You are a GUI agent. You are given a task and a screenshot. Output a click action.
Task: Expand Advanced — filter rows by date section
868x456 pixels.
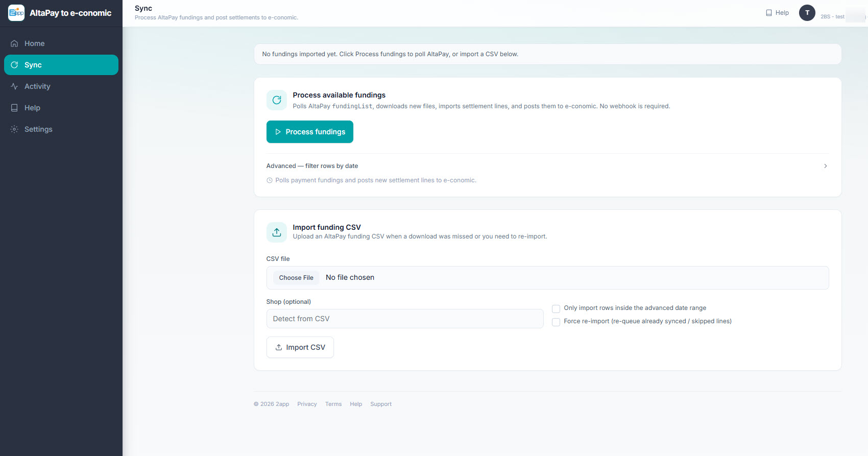[547, 166]
